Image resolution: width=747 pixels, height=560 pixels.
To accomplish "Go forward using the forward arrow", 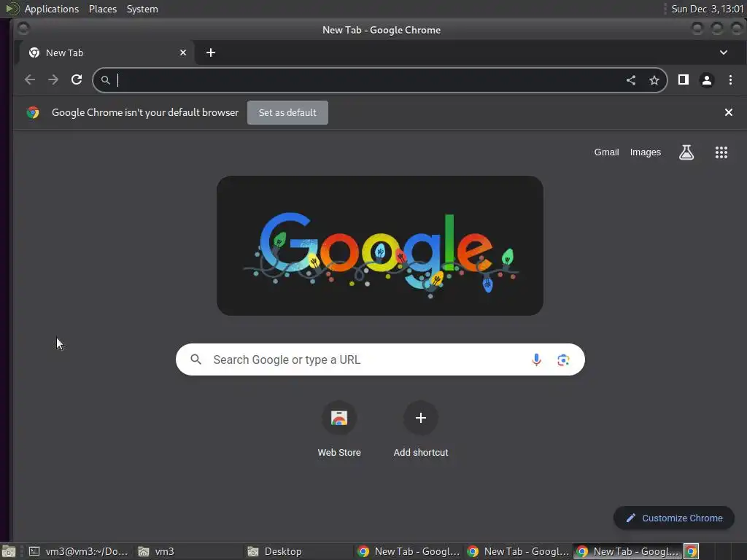I will pyautogui.click(x=53, y=79).
